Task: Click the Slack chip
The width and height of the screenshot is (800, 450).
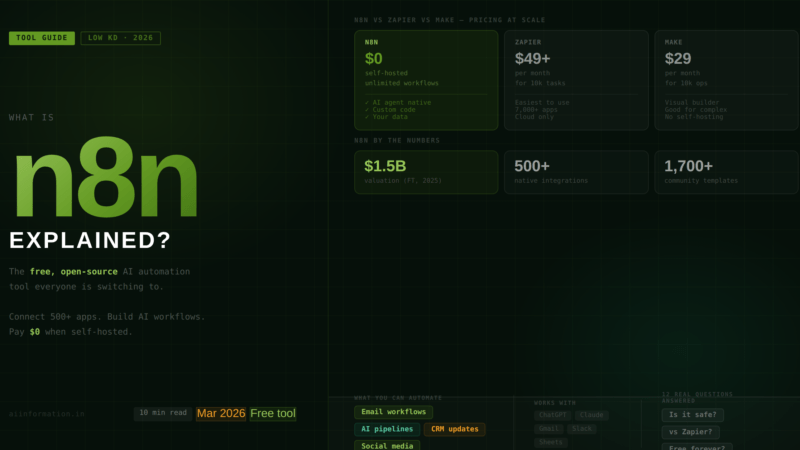Action: 582,429
